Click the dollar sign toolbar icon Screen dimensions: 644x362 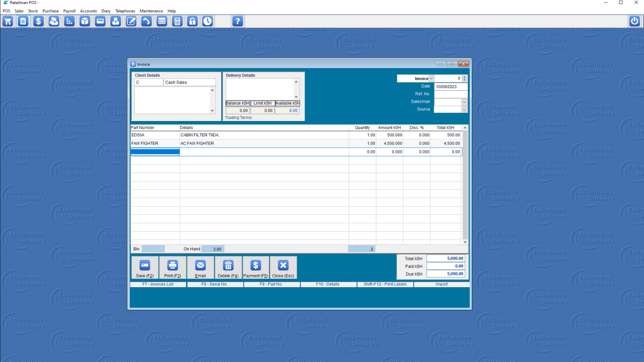pos(38,21)
